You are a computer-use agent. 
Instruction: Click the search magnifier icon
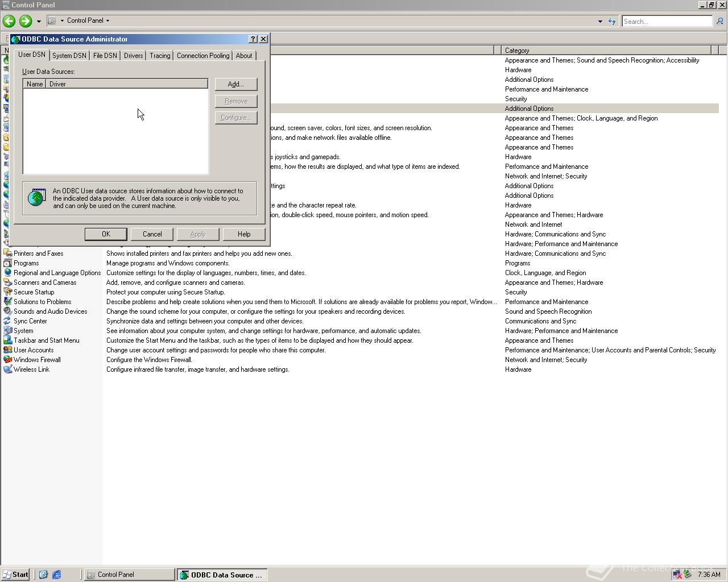pos(719,22)
